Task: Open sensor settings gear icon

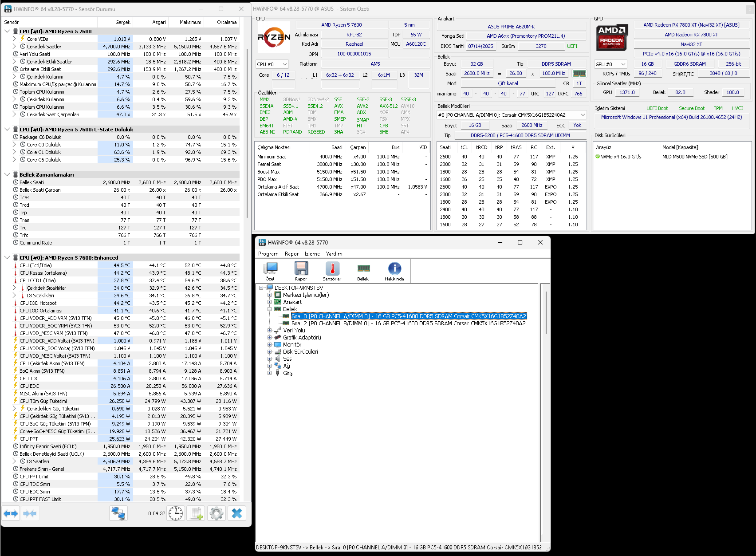Action: 217,513
